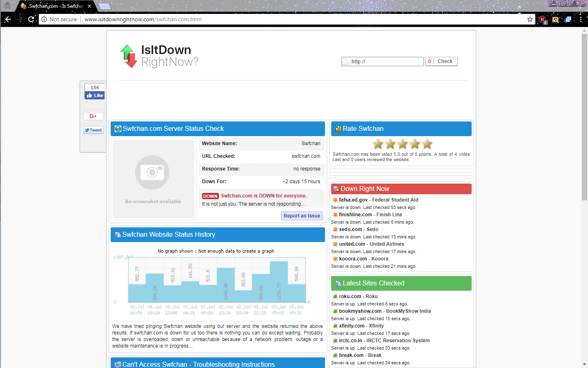Open a new tab with the new tab button
Viewport: 588px width, 368px height.
click(105, 6)
